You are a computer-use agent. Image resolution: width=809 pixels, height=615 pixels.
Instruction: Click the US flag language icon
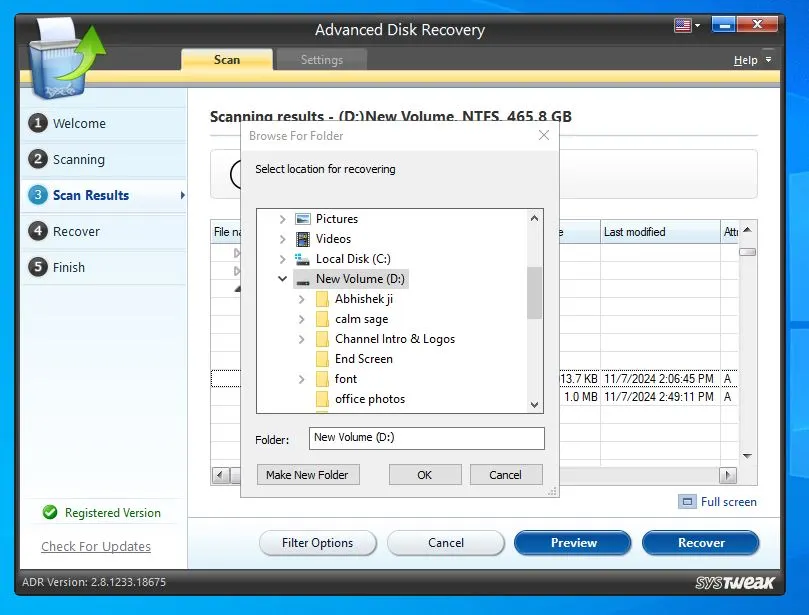click(685, 24)
